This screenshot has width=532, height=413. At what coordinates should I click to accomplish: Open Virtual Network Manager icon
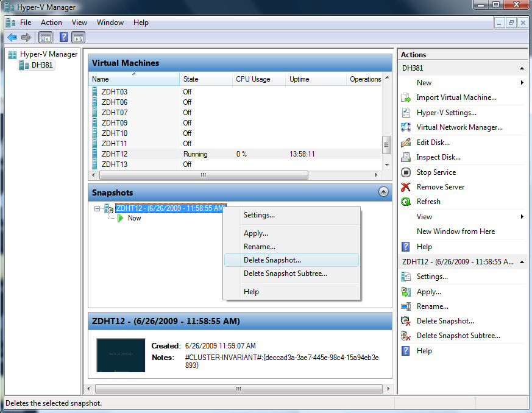pyautogui.click(x=406, y=127)
